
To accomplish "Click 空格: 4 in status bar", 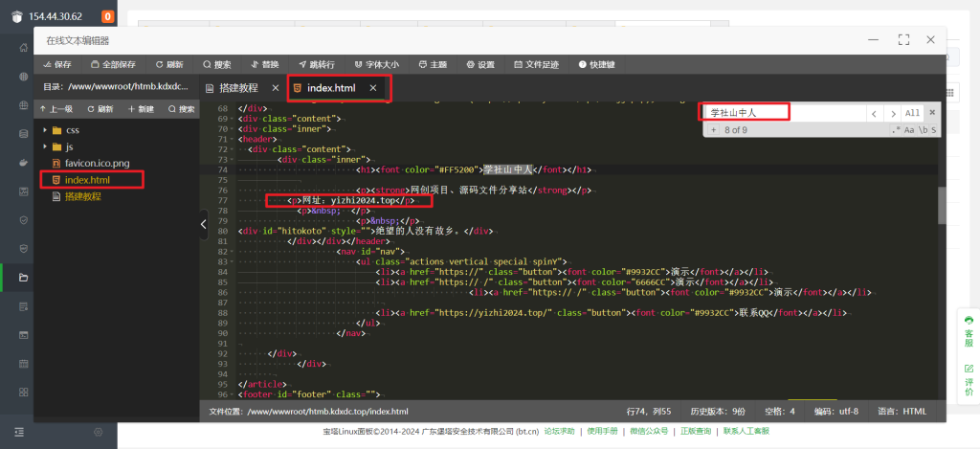I will (x=780, y=412).
